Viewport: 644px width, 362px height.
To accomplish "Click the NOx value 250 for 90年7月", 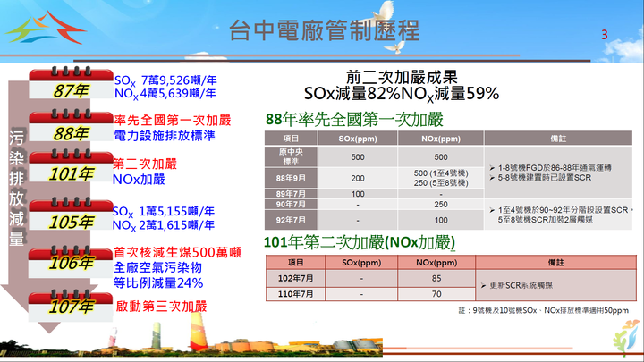I will pos(441,205).
